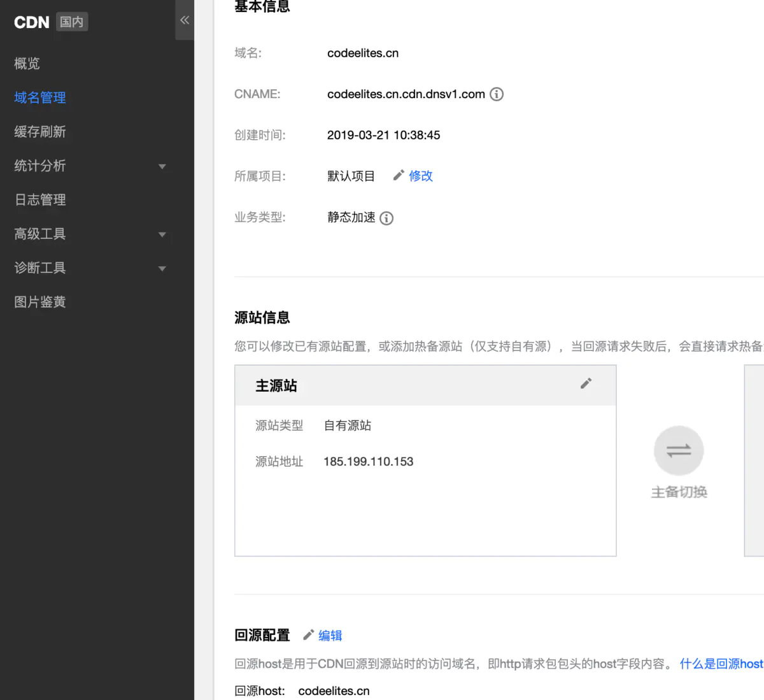
Task: Click the pencil icon beside 回源配置
Action: point(309,634)
